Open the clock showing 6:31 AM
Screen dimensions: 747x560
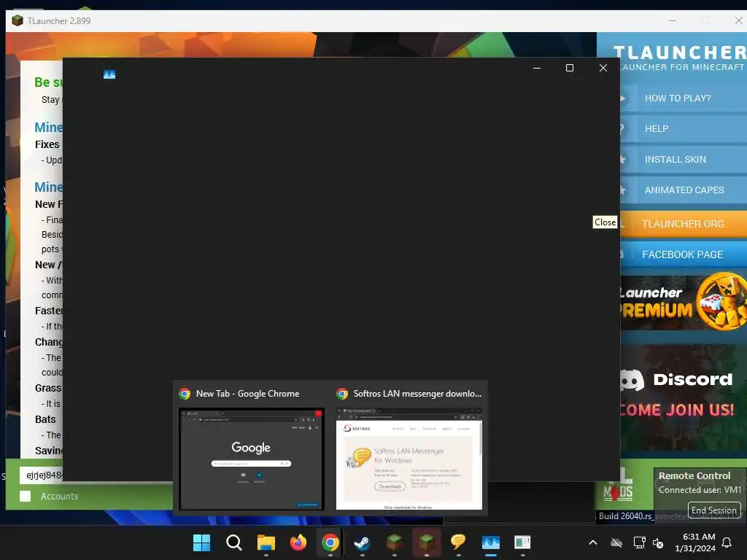pos(695,542)
